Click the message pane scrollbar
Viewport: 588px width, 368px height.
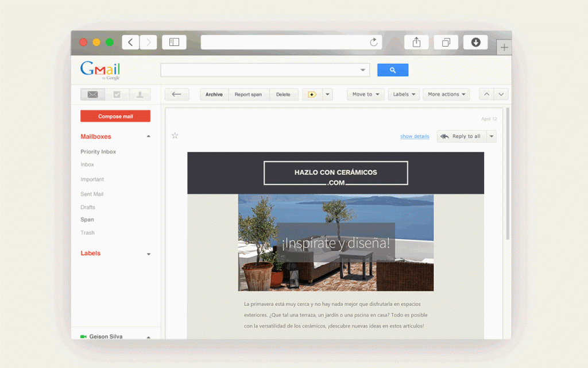[508, 174]
